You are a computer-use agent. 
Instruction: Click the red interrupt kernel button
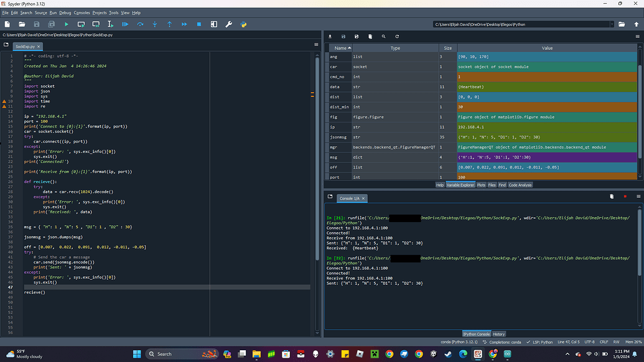point(625,197)
